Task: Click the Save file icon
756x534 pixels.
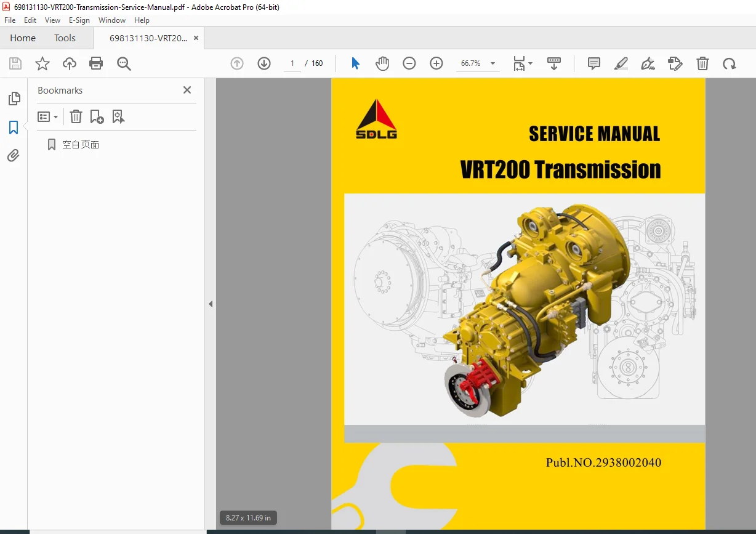Action: [15, 63]
